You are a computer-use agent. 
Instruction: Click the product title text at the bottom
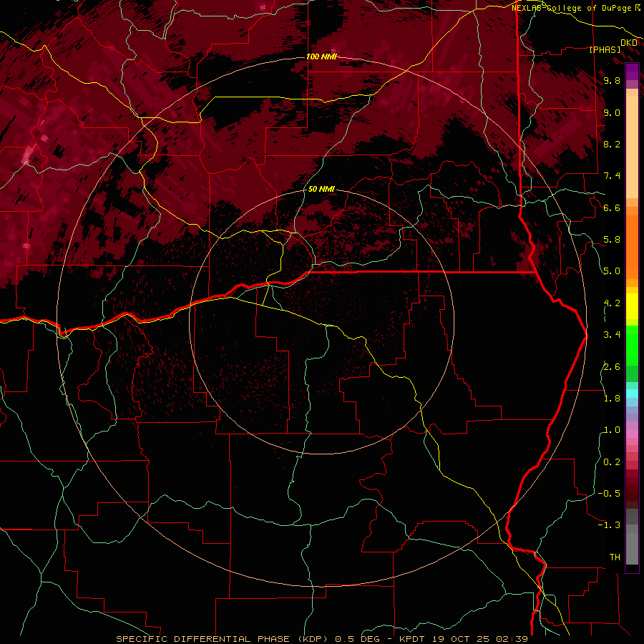[x=322, y=639]
